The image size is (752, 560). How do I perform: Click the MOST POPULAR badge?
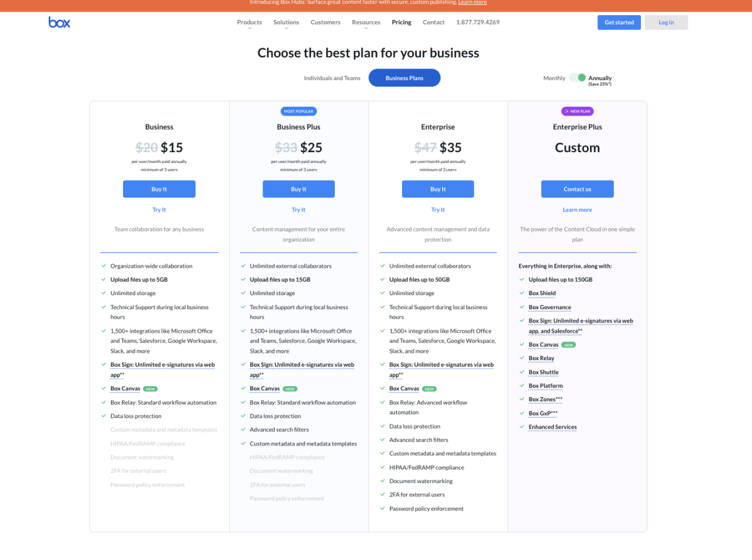[x=298, y=111]
